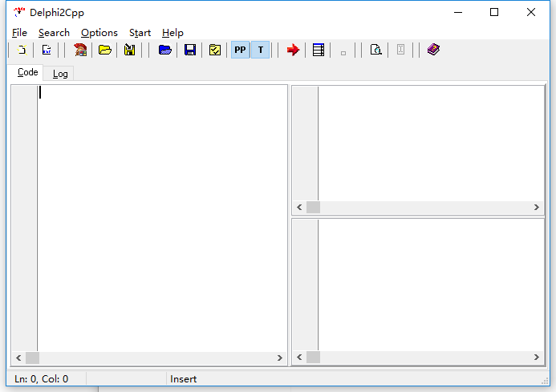556x392 pixels.
Task: Click the 'Insert' status bar text
Action: click(183, 379)
